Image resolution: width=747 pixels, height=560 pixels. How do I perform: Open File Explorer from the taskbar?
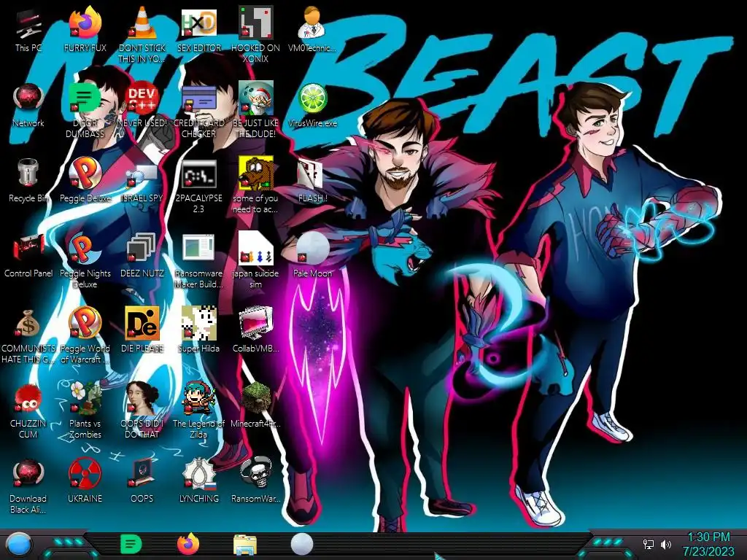tap(245, 545)
